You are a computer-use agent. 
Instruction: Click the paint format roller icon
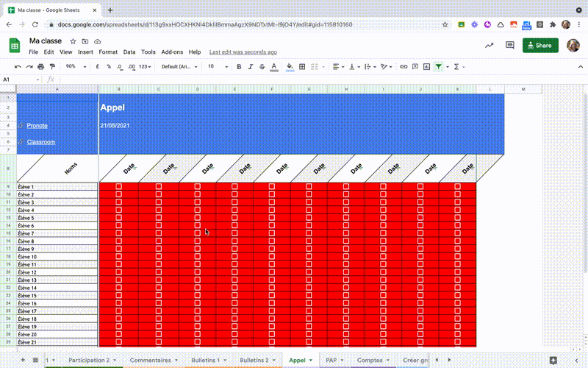click(52, 67)
